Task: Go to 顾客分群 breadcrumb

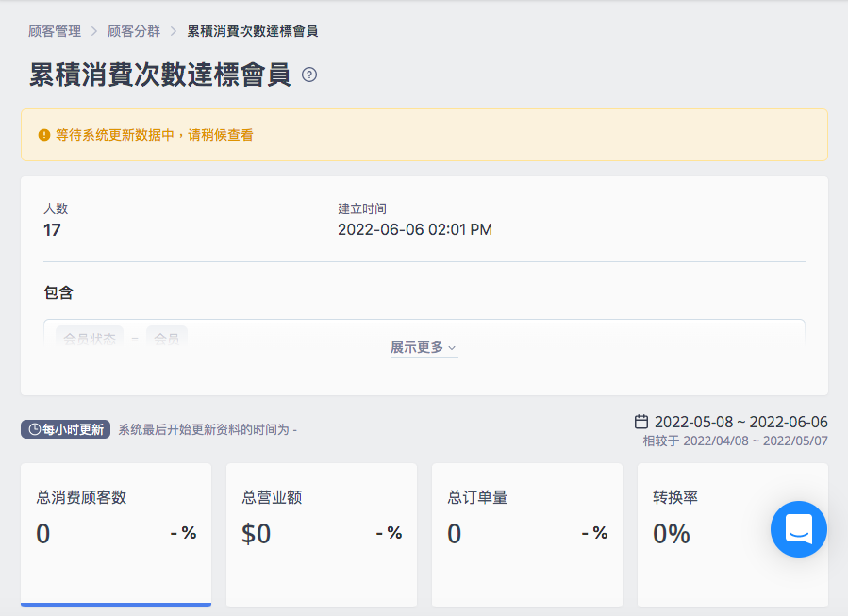Action: 134,31
